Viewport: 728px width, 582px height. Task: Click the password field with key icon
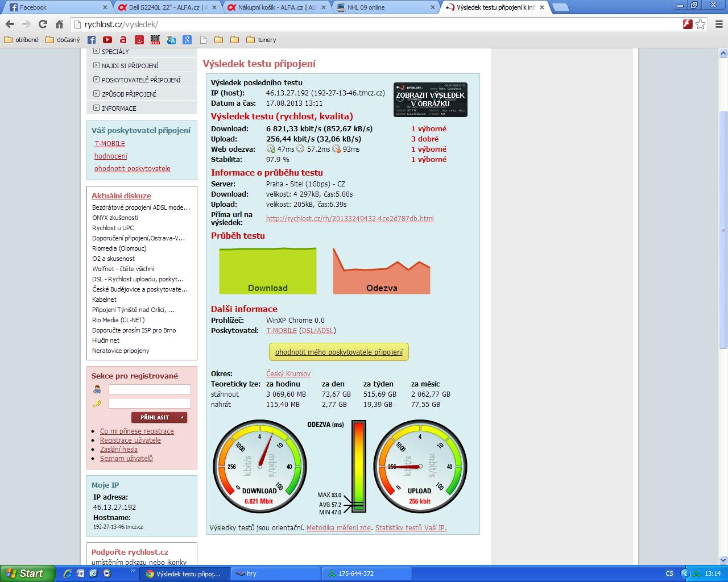[150, 403]
